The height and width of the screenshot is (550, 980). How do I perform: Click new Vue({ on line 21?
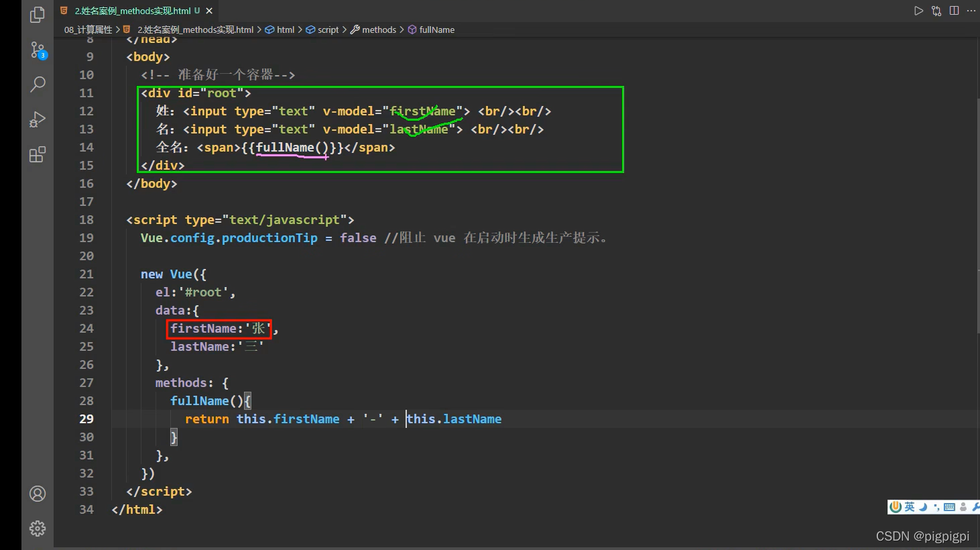pos(174,274)
